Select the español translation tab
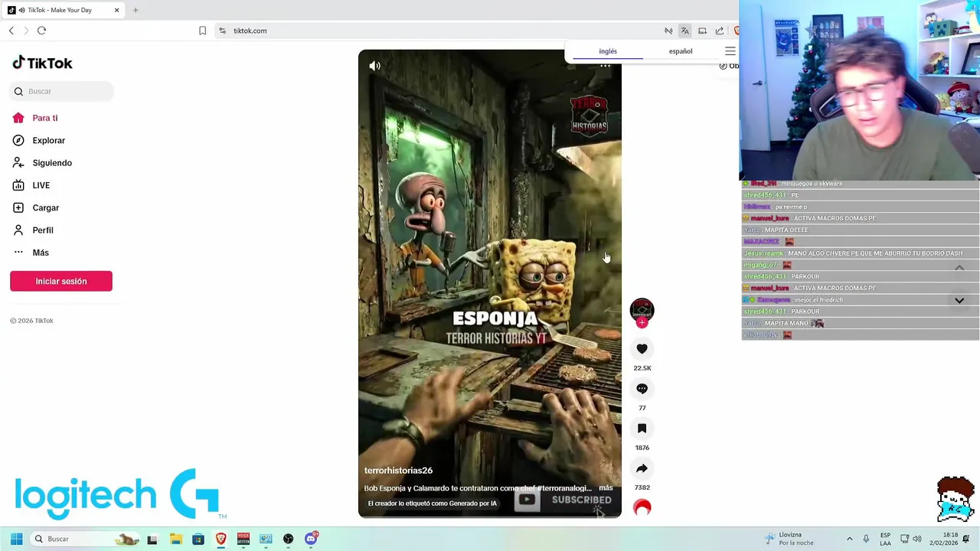The image size is (980, 551). [681, 51]
